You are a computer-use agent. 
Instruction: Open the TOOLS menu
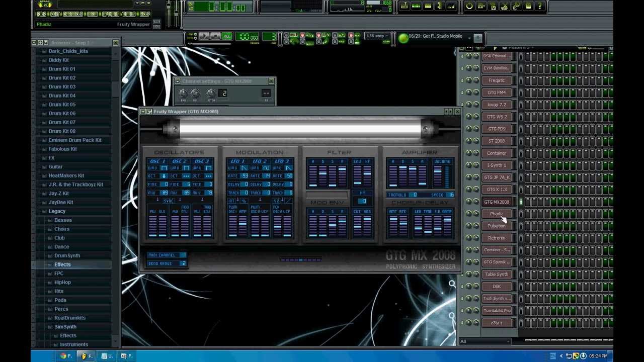[129, 14]
